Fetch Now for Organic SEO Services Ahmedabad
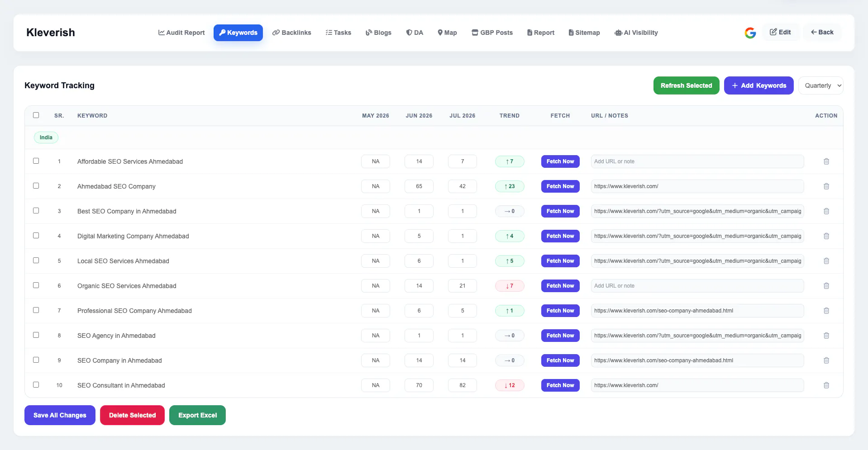Viewport: 868px width, 450px height. (x=560, y=286)
